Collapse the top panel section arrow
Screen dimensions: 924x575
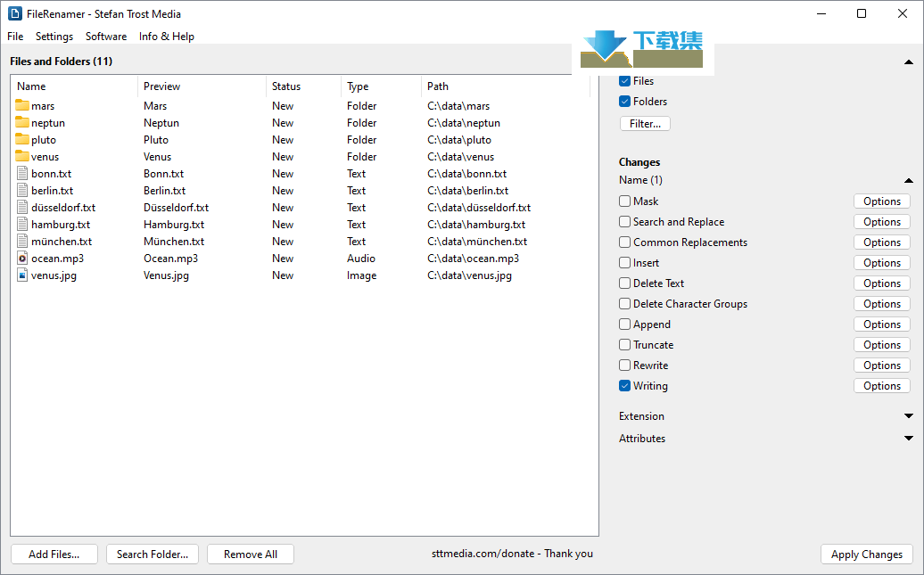[x=909, y=62]
